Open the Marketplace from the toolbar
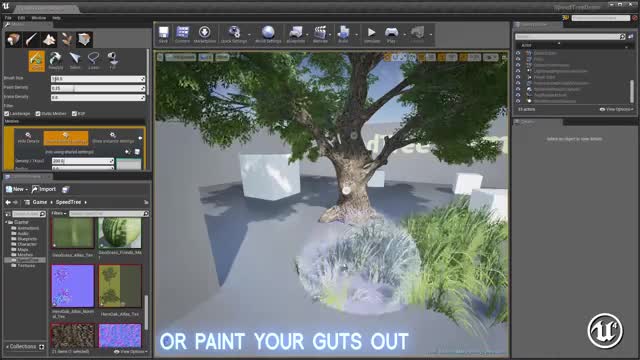Image resolution: width=640 pixels, height=360 pixels. 204,34
